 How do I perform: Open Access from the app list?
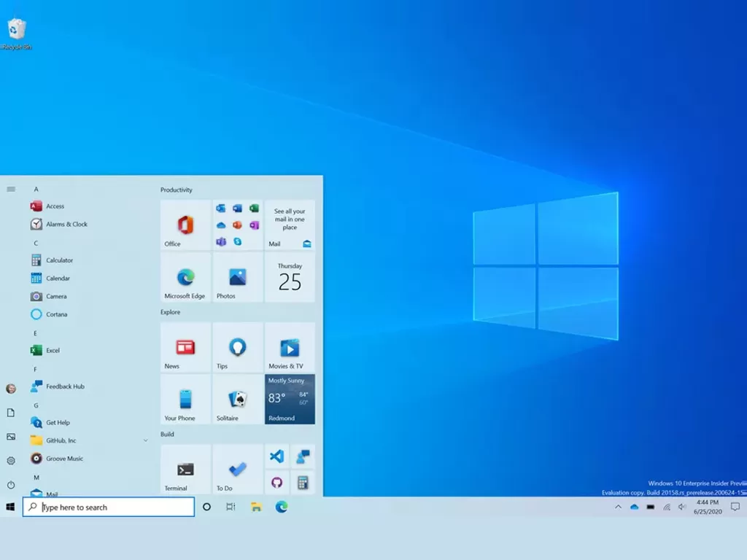coord(88,206)
